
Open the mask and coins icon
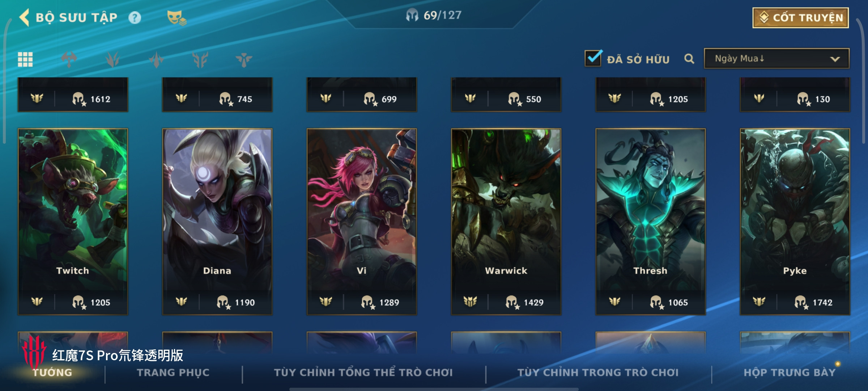176,18
